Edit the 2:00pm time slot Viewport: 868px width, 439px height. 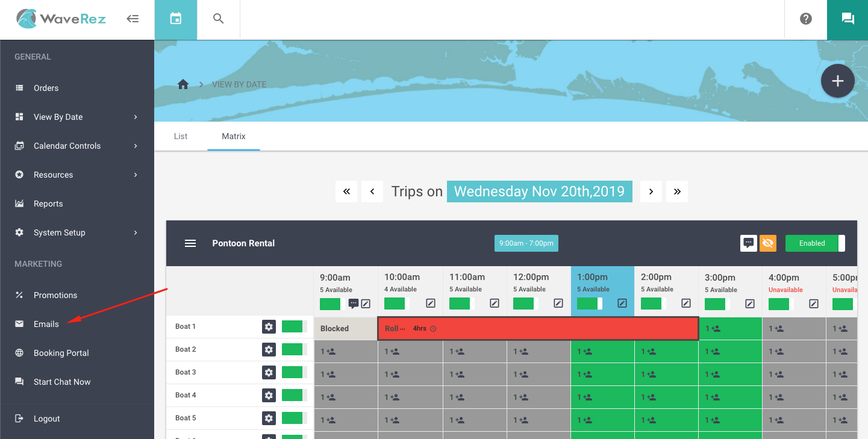686,304
